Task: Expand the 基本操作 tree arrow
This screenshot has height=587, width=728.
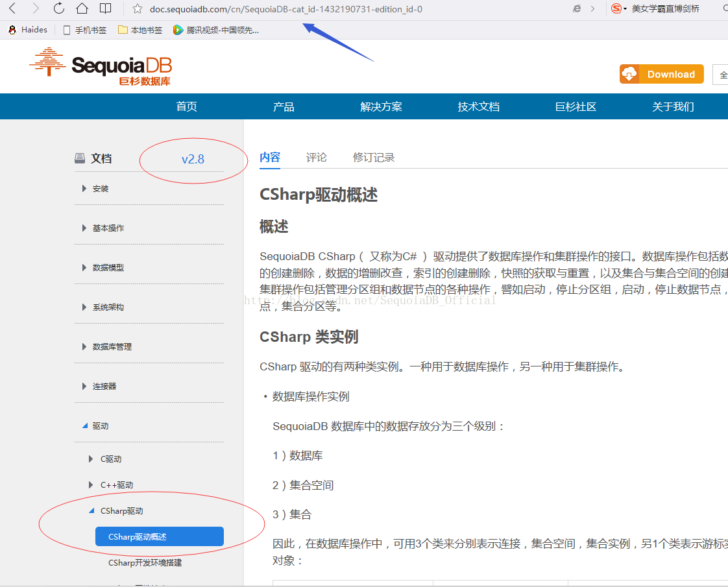Action: (84, 228)
